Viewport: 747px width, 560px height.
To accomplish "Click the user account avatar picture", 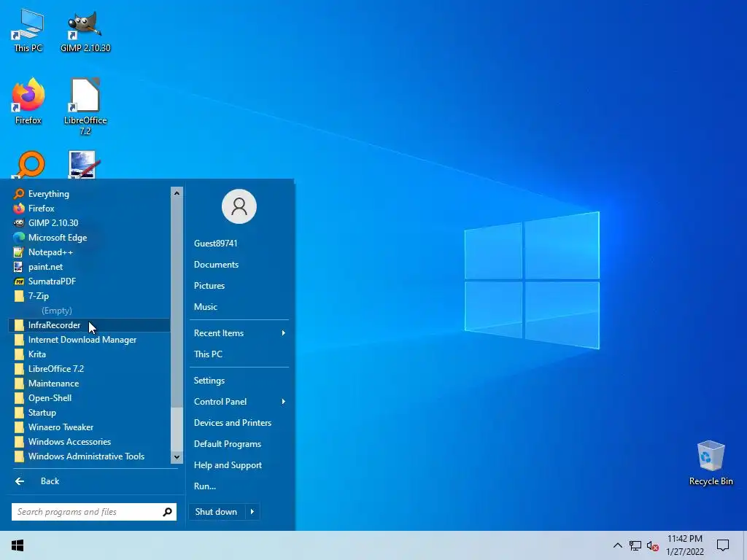I will tap(239, 206).
